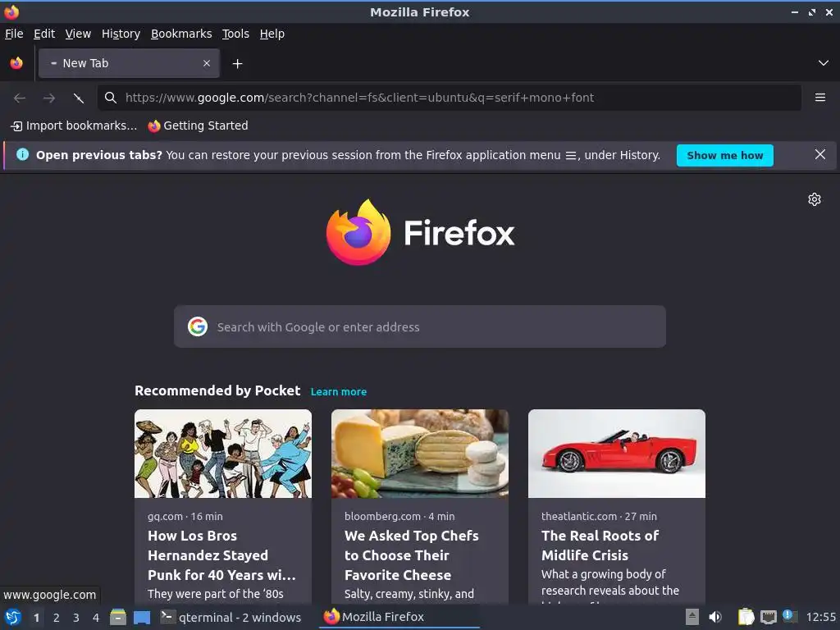The height and width of the screenshot is (630, 840).
Task: Go forward one page
Action: 49,98
